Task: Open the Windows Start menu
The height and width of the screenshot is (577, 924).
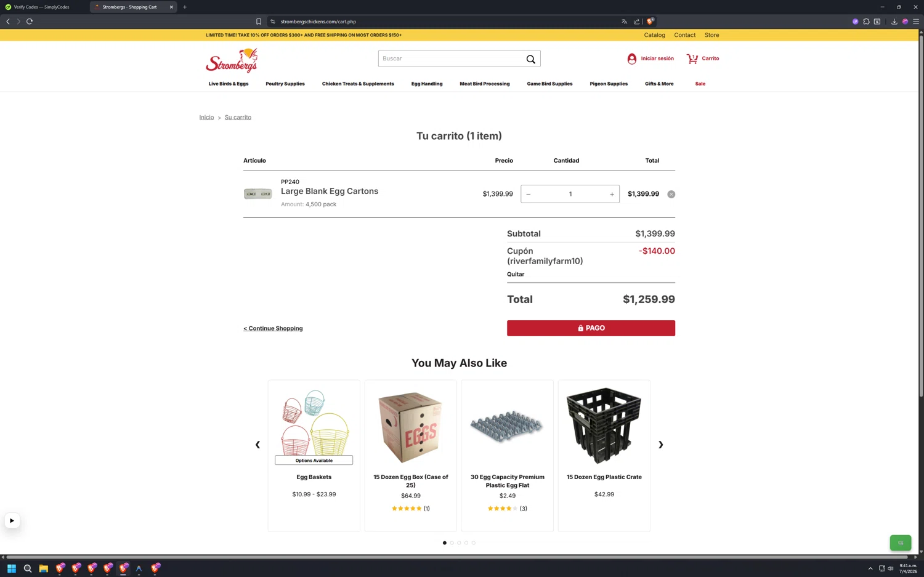Action: point(12,568)
